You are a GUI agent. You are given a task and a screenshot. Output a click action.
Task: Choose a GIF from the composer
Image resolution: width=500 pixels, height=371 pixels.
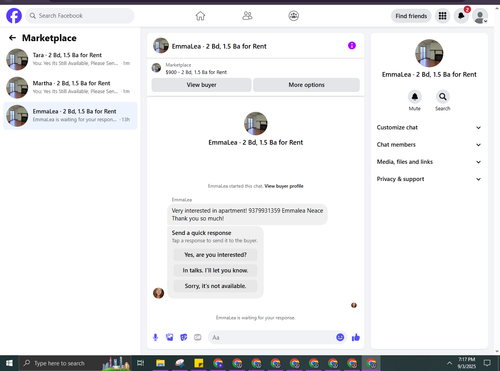(x=198, y=337)
